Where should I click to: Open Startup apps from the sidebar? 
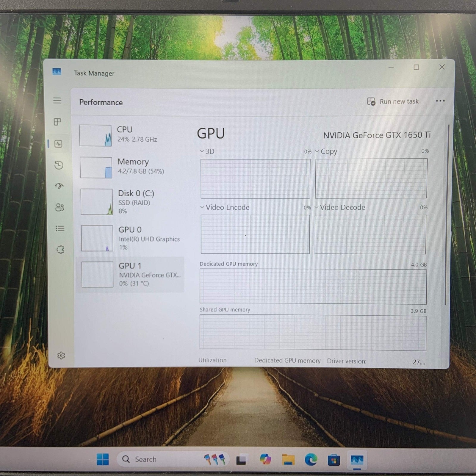[x=59, y=186]
